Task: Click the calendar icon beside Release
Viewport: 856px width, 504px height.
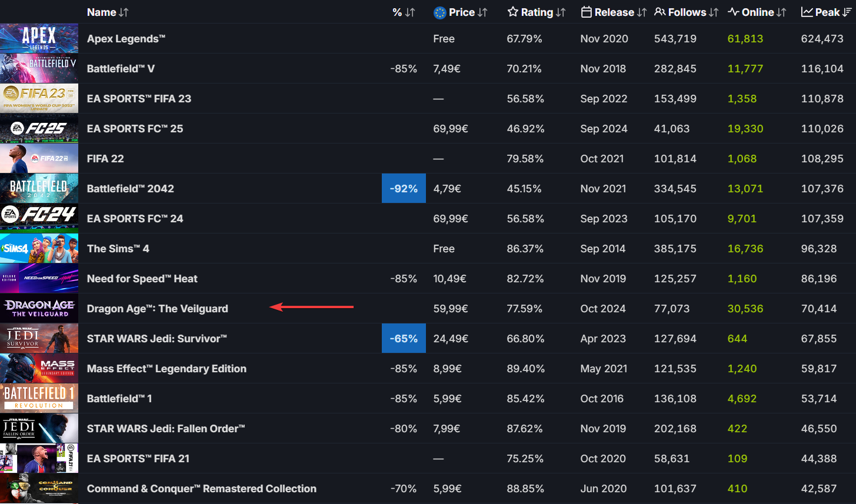Action: [x=586, y=12]
